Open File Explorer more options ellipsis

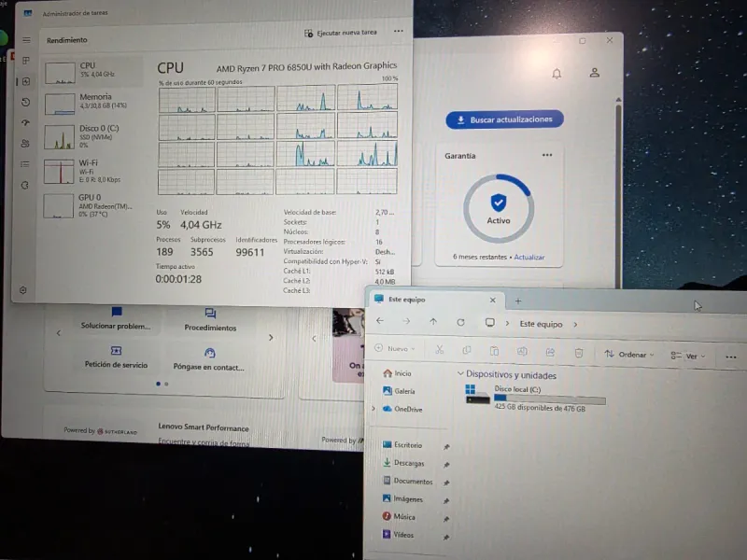731,357
